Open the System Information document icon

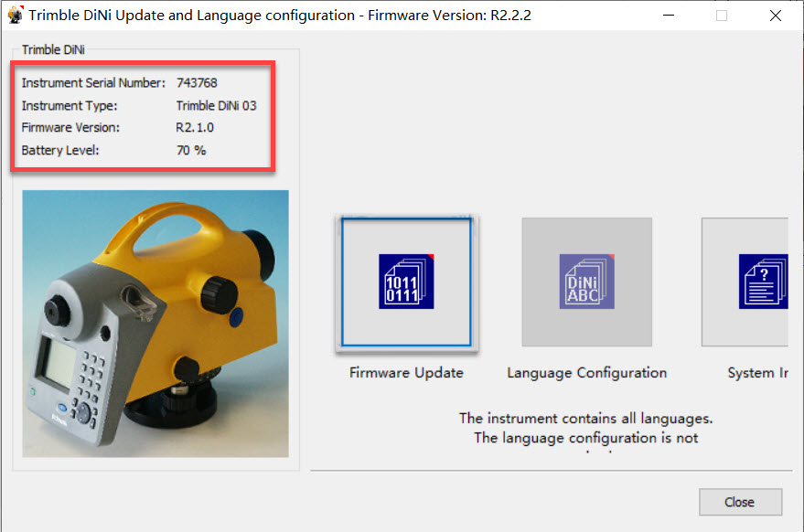tap(763, 282)
